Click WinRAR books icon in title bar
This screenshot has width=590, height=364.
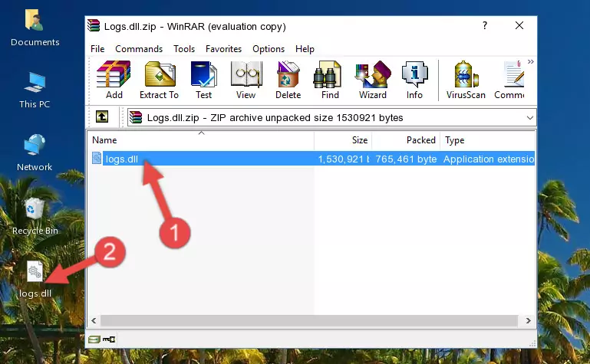click(x=94, y=25)
